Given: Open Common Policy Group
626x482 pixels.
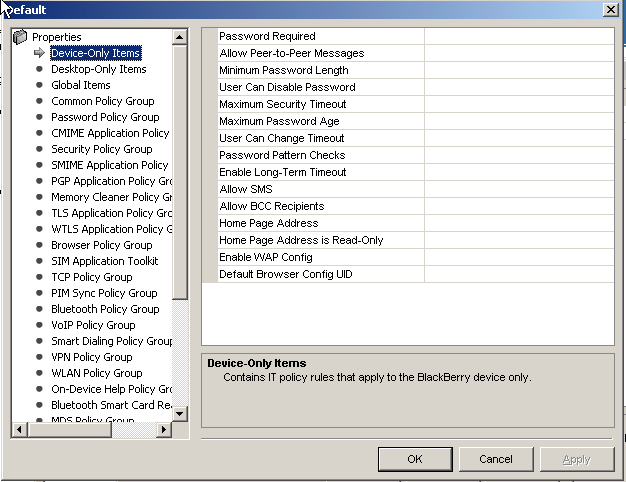Looking at the screenshot, I should [103, 101].
